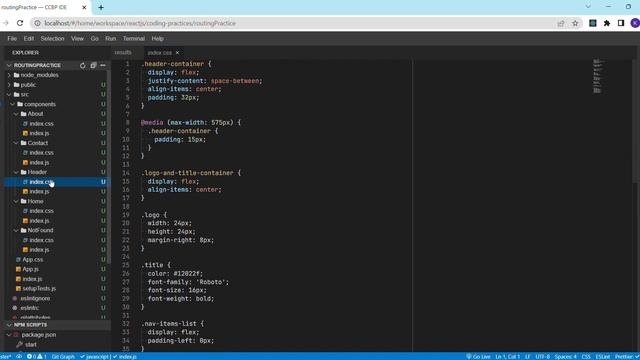Open the App.js file
The width and height of the screenshot is (640, 360).
[30, 269]
